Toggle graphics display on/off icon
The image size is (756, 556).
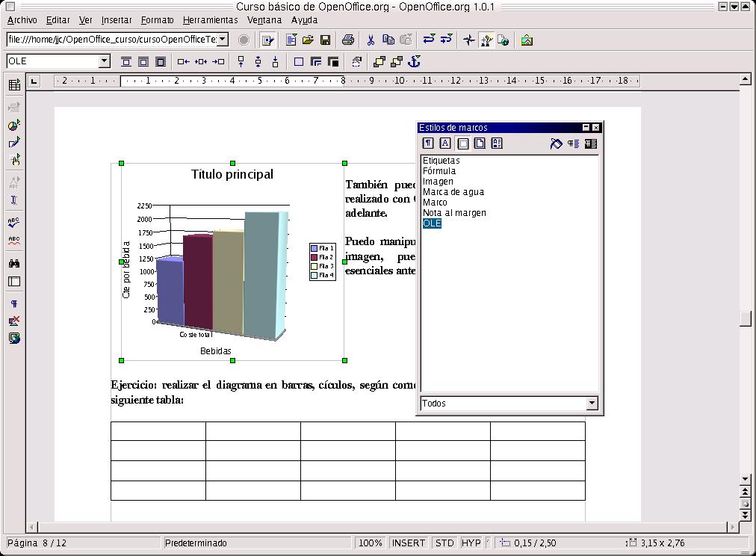coord(14,321)
